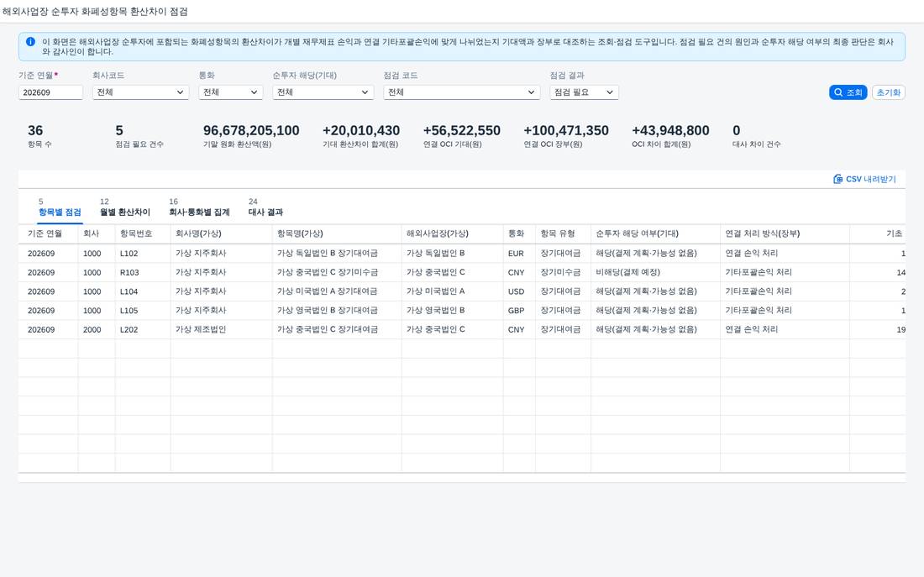Select 가상 영국법인 B 장기대여금 cell
This screenshot has height=577, width=924.
[337, 311]
